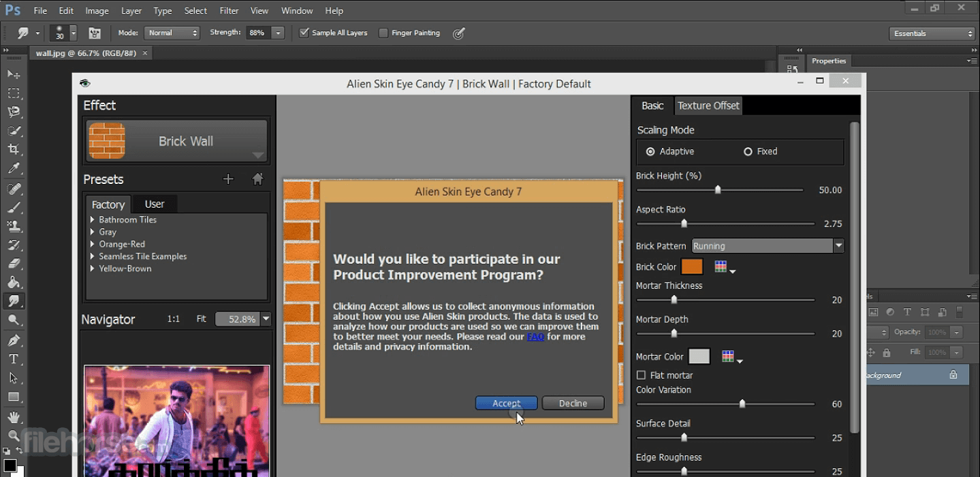Select the Eyedropper tool
980x477 pixels.
[14, 168]
